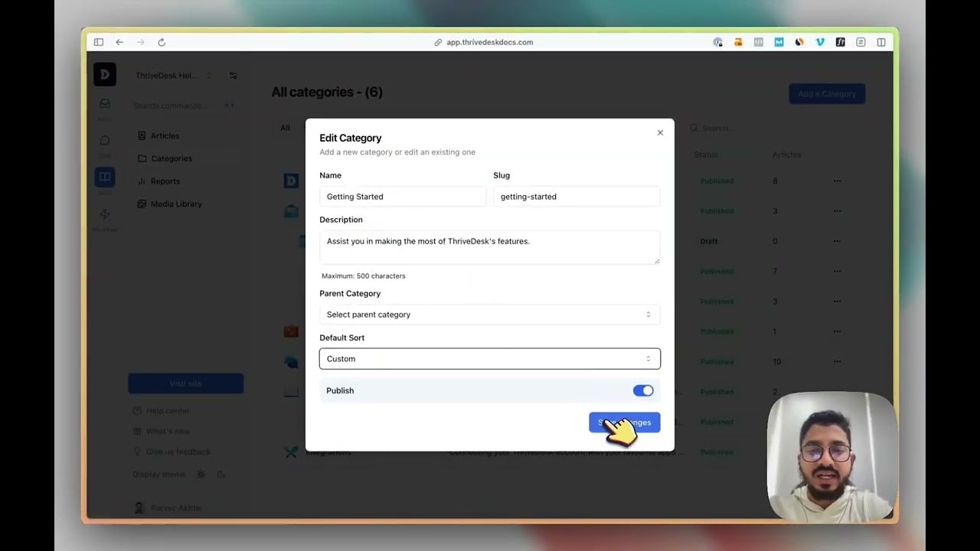Open the more menu for the 10-article row

tap(837, 362)
